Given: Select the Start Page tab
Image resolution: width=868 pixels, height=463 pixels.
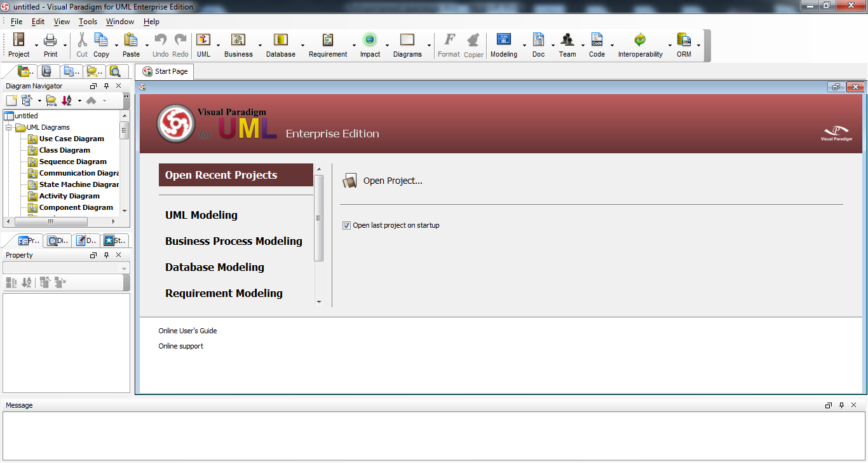Looking at the screenshot, I should pyautogui.click(x=165, y=71).
